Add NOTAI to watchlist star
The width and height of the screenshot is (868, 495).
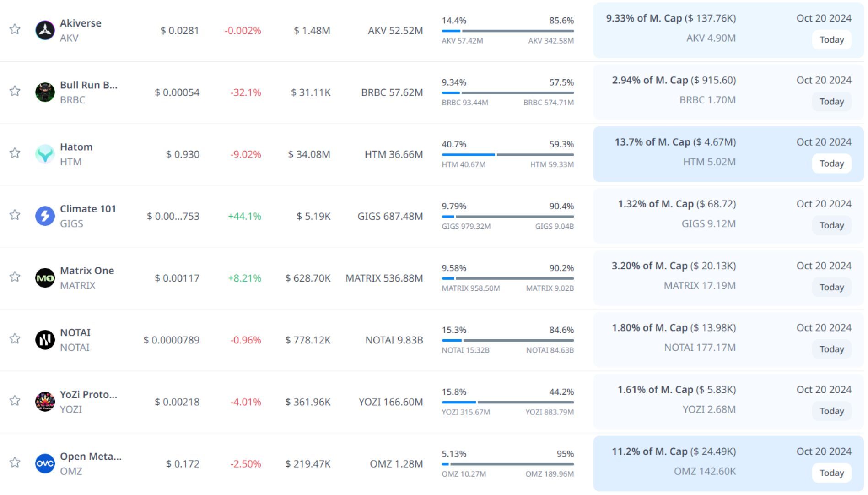tap(15, 339)
